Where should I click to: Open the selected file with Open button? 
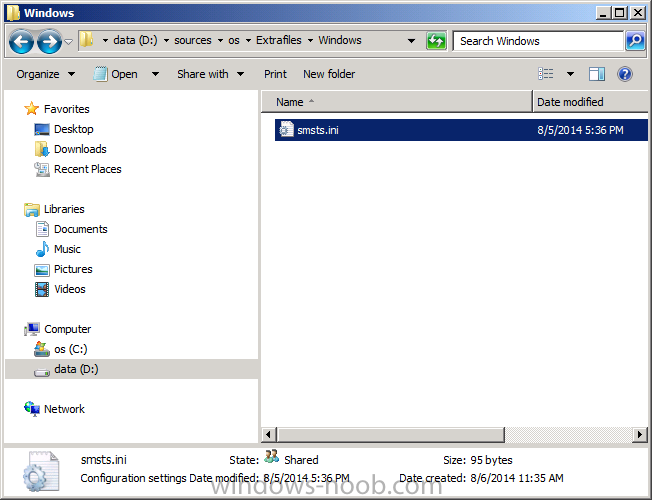(116, 74)
